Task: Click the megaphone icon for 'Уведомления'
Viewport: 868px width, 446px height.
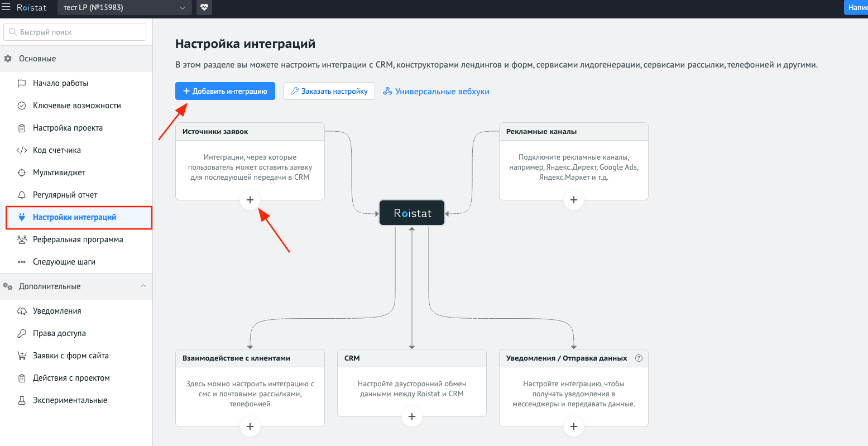Action: click(22, 311)
